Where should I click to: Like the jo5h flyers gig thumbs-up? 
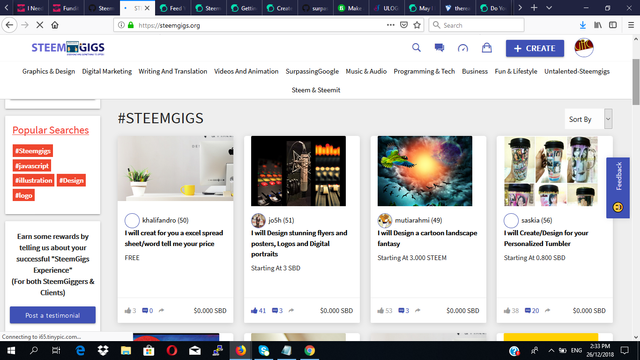[254, 311]
